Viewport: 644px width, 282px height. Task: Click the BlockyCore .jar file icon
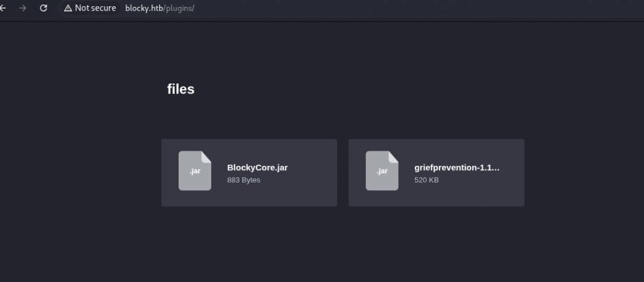click(195, 170)
